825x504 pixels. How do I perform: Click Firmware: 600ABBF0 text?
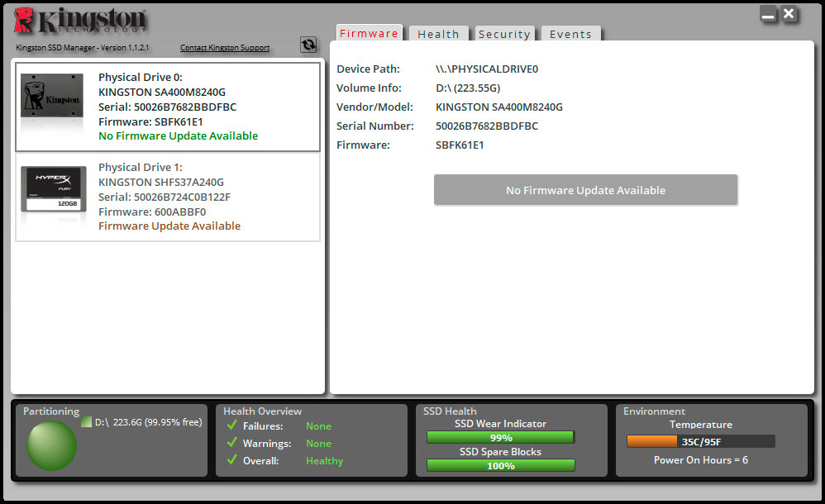point(152,212)
